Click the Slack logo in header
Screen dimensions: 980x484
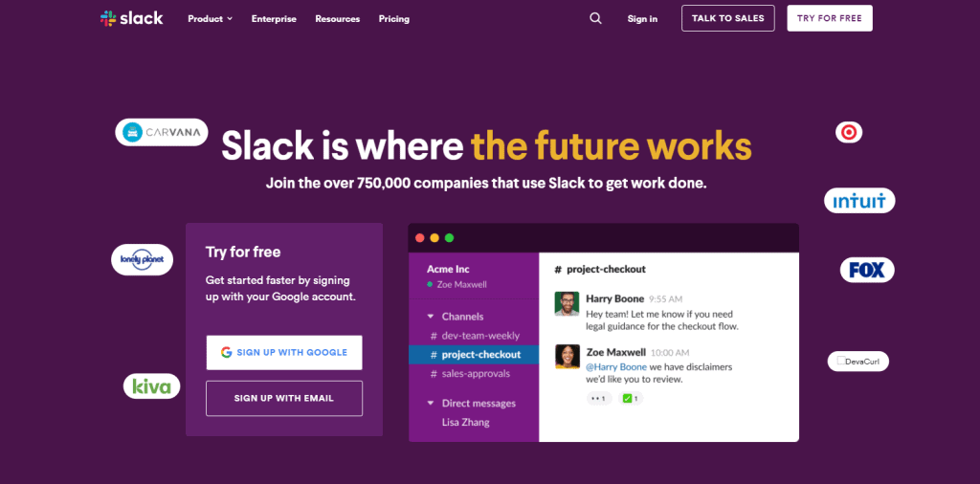pos(131,18)
